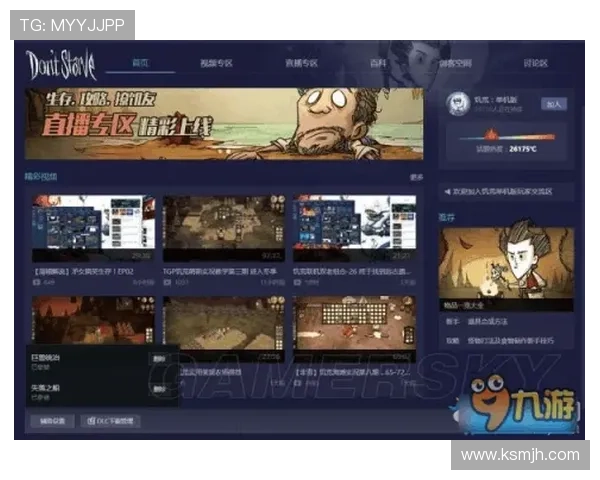The height and width of the screenshot is (480, 600).
Task: Open the 讨论区 tab
Action: click(x=536, y=63)
